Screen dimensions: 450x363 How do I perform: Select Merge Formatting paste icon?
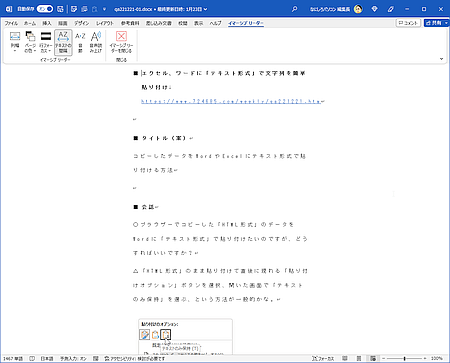[155, 334]
